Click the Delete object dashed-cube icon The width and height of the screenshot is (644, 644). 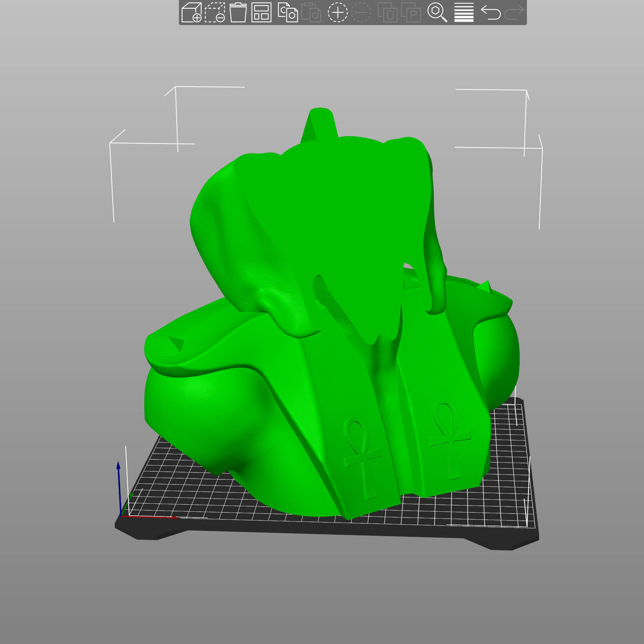215,12
